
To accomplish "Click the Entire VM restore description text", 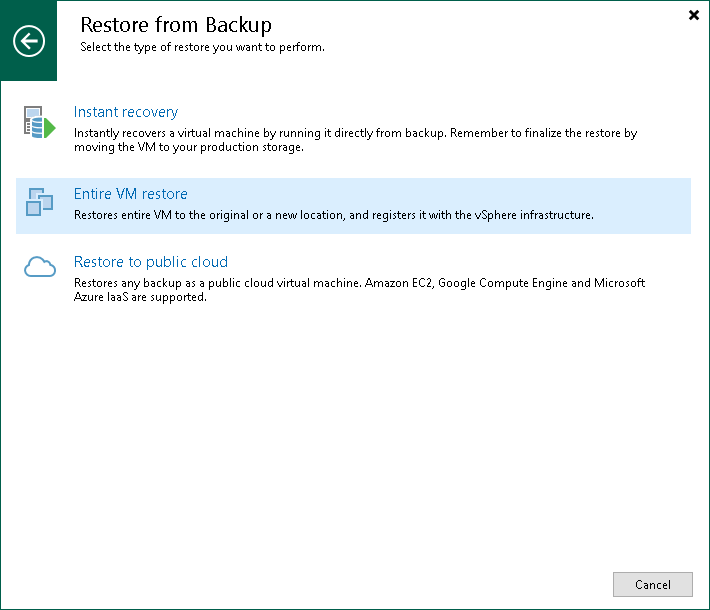I will tap(334, 214).
